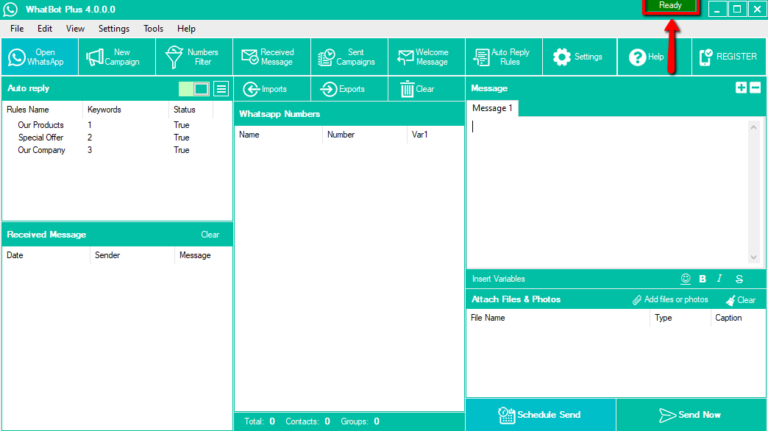The width and height of the screenshot is (768, 431).
Task: Select the Message 1 tab
Action: tap(492, 108)
